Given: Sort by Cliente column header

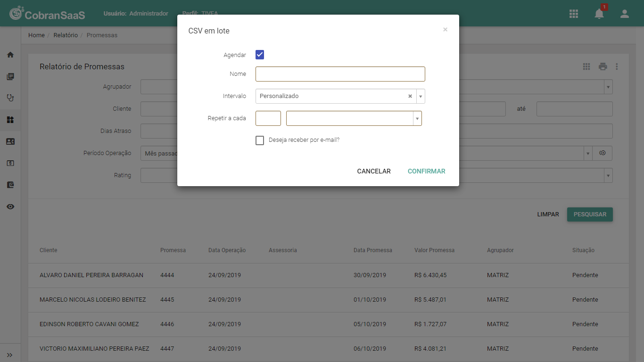Looking at the screenshot, I should point(49,250).
